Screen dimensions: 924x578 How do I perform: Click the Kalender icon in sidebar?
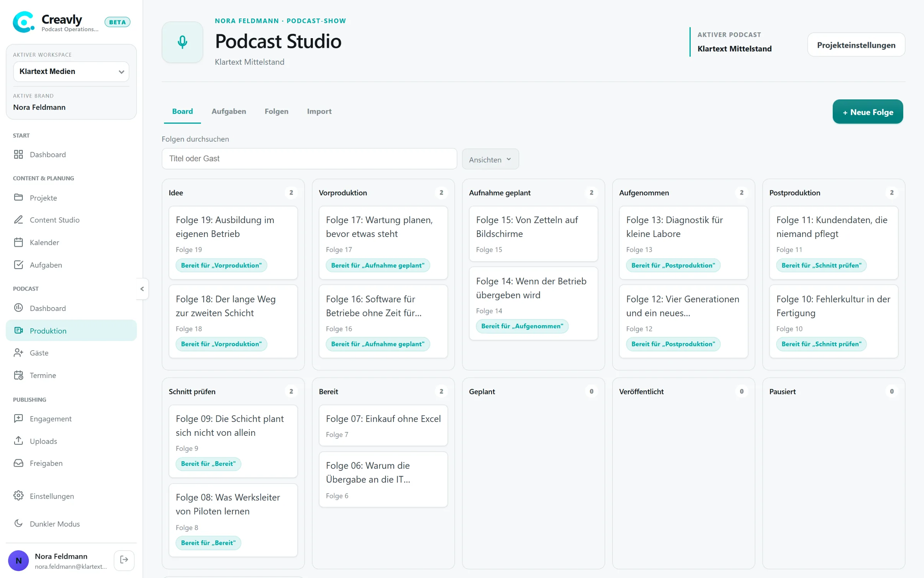pyautogui.click(x=18, y=242)
